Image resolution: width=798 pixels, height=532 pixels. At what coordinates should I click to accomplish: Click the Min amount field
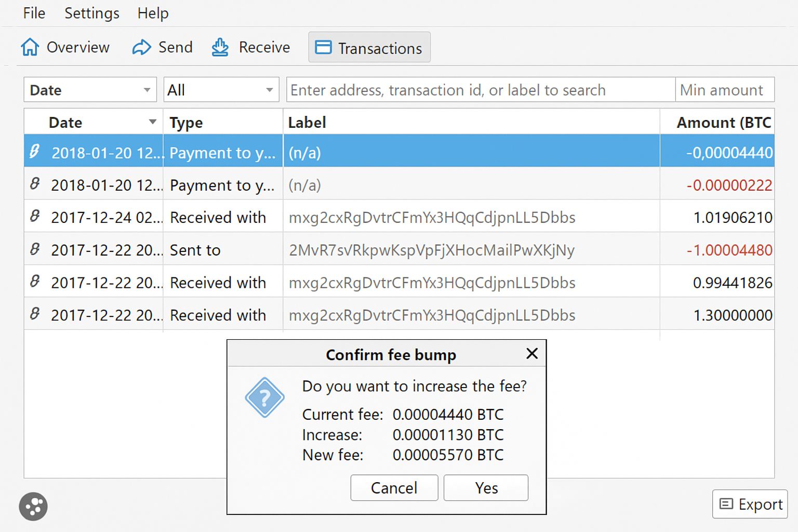tap(724, 89)
